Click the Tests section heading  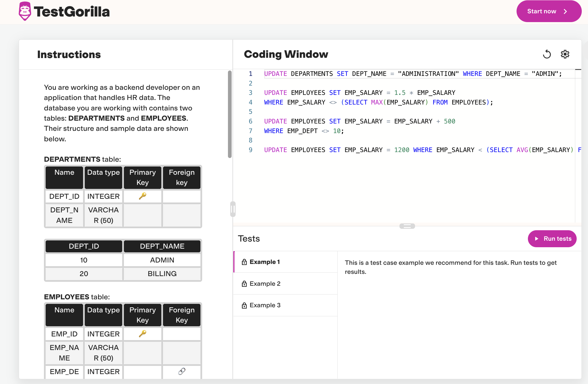coord(249,239)
